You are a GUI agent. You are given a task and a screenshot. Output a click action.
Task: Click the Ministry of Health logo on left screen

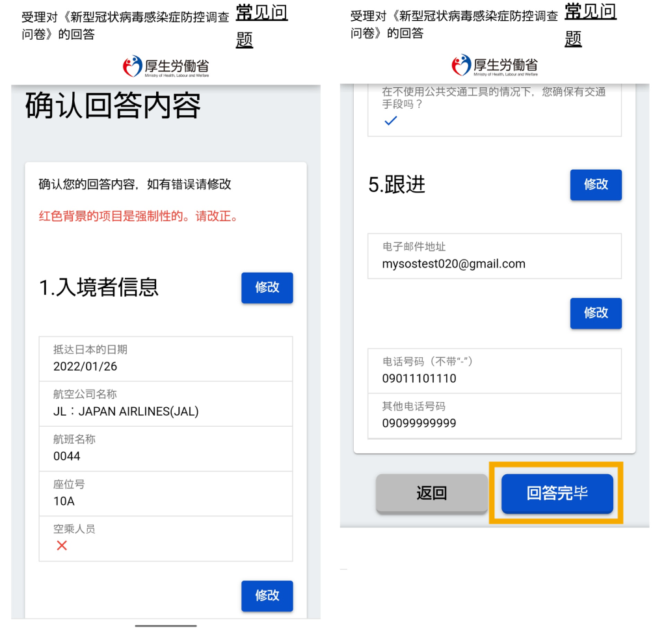pos(166,66)
